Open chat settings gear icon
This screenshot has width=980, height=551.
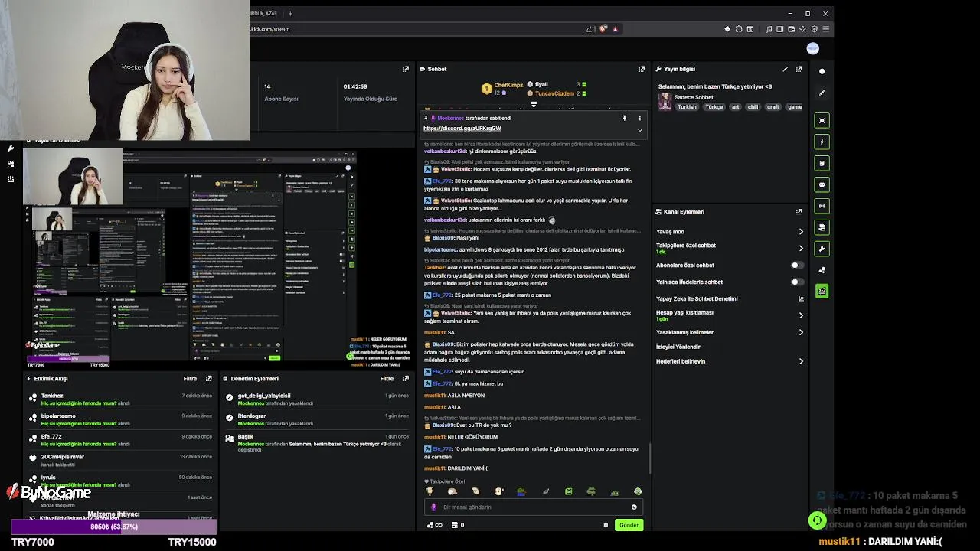(x=606, y=525)
